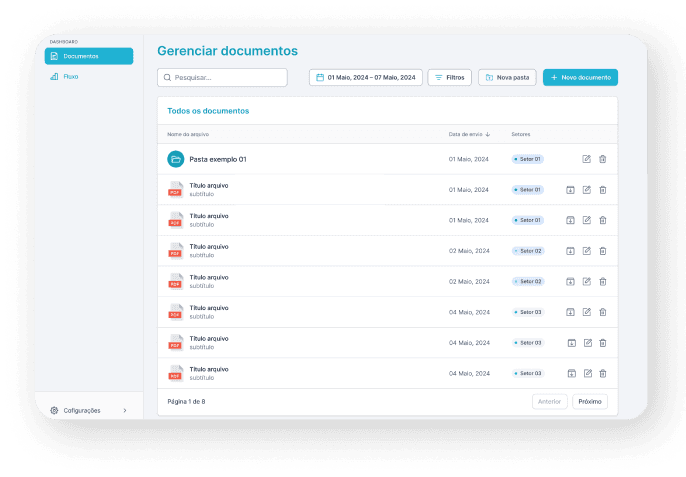Click the edit icon on the last file row

click(587, 374)
